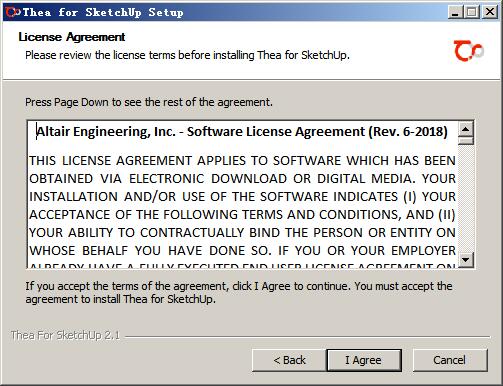The height and width of the screenshot is (386, 503).
Task: Click the Thea For SketchUp 2.1 branding label
Action: (65, 335)
